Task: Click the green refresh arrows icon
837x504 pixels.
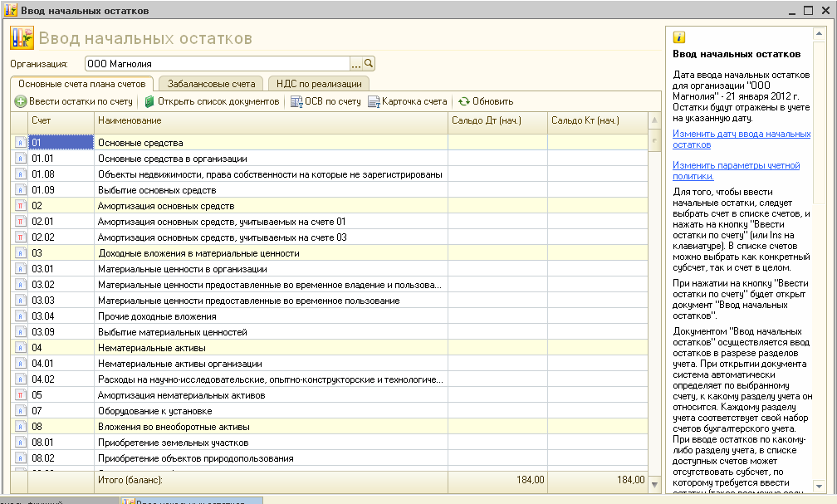Action: click(x=464, y=101)
